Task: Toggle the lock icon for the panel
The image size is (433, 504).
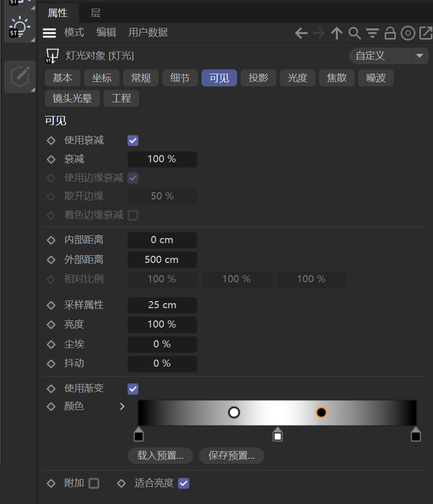Action: [390, 34]
